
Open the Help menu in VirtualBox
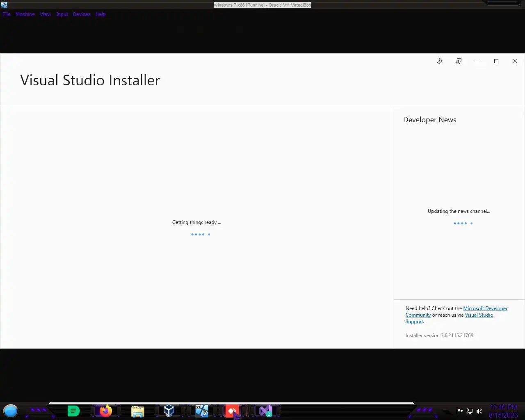pos(100,14)
